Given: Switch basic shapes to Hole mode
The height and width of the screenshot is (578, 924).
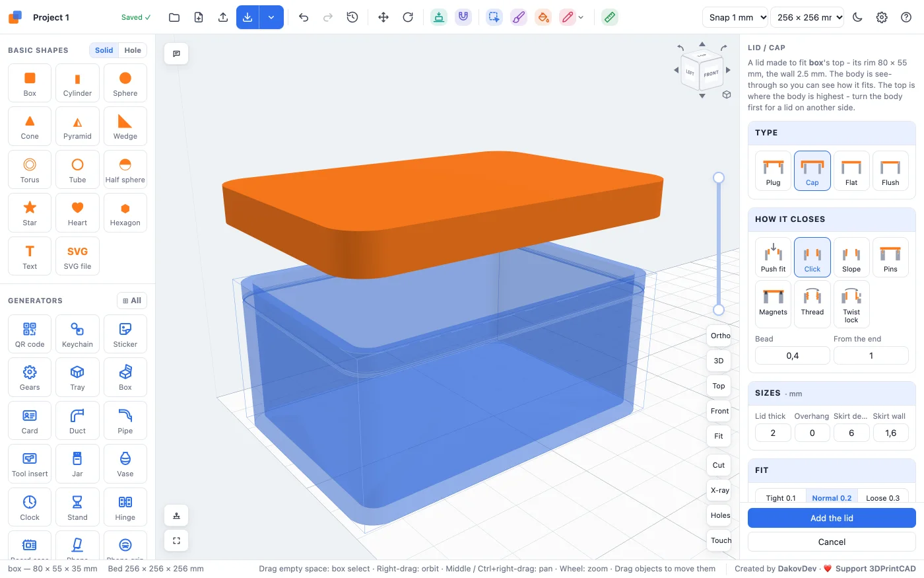Looking at the screenshot, I should pyautogui.click(x=133, y=50).
